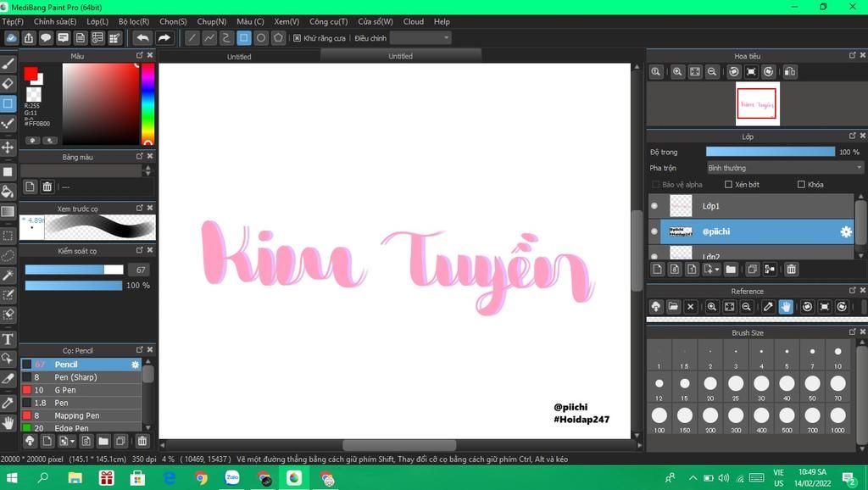Viewport: 868px width, 490px height.
Task: Add a new layer folder
Action: point(731,269)
